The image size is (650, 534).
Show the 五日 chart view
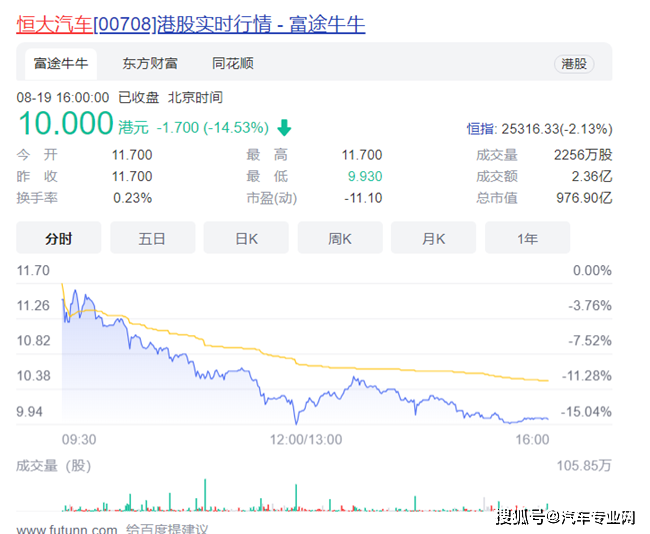(x=152, y=238)
